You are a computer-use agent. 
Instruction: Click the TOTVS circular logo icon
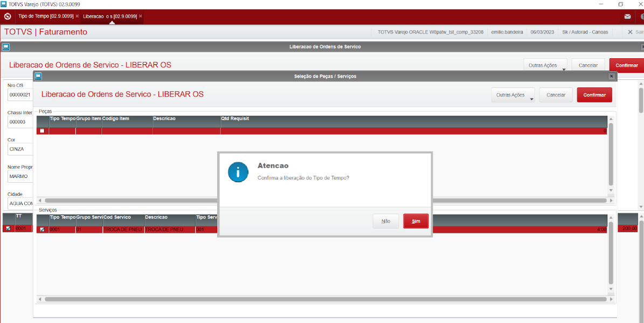click(7, 17)
